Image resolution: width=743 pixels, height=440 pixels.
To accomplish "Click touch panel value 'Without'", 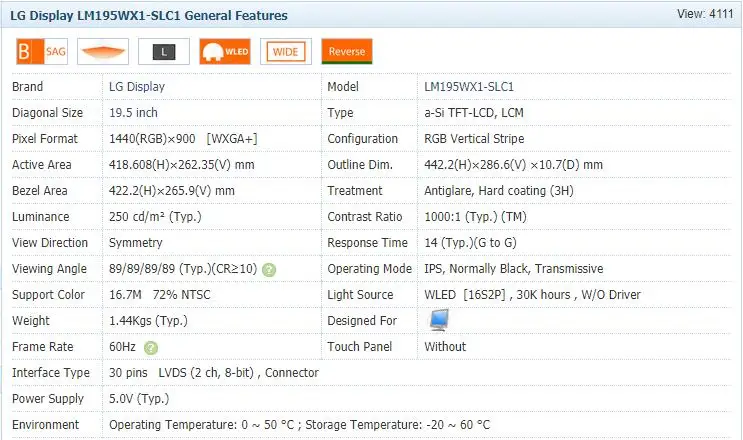I will (445, 347).
